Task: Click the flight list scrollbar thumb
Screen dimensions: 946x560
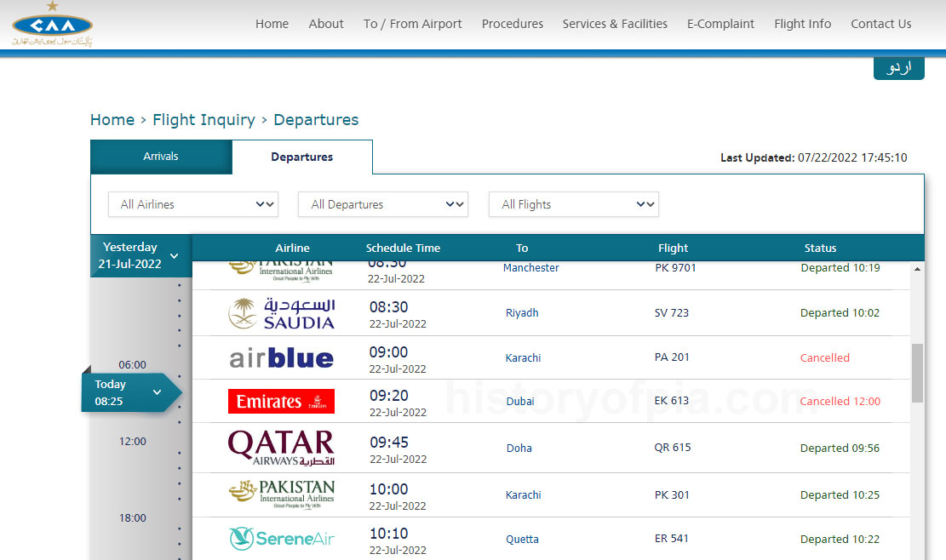Action: 917,373
